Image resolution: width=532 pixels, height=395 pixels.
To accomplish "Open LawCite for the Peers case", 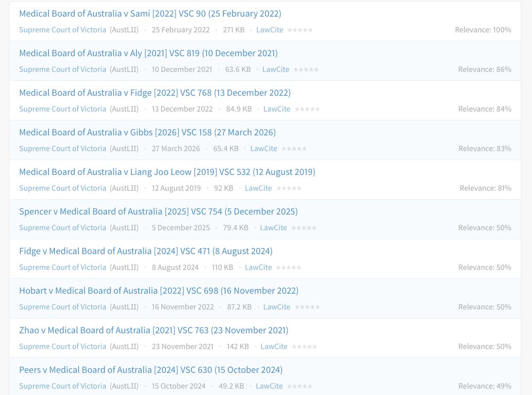I will tap(270, 386).
